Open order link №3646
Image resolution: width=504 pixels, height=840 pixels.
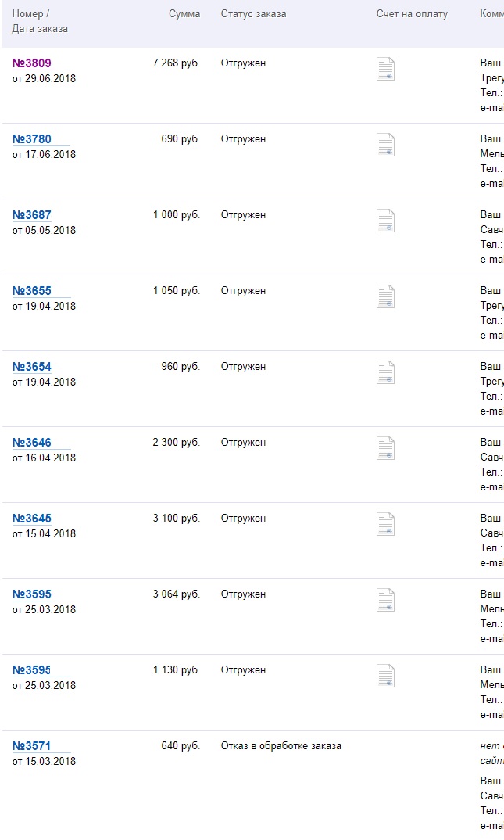pos(31,443)
